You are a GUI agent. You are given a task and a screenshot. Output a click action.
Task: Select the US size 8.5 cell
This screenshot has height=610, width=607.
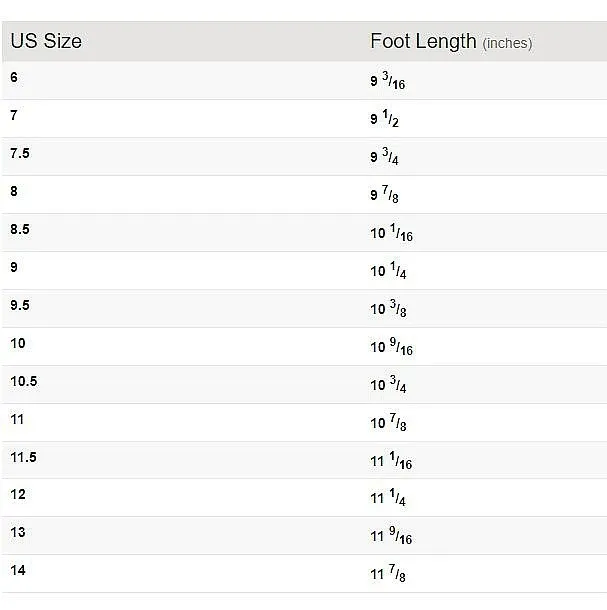(20, 229)
